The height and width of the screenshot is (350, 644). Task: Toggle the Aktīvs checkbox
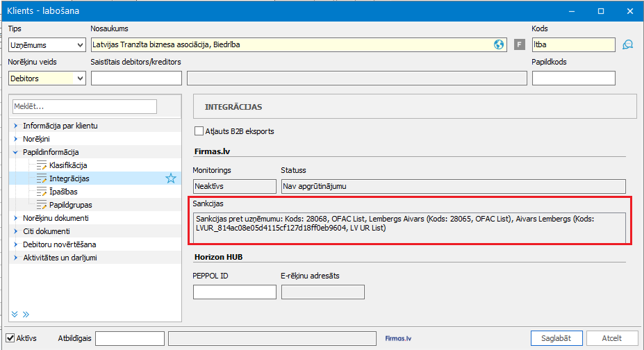pos(10,338)
